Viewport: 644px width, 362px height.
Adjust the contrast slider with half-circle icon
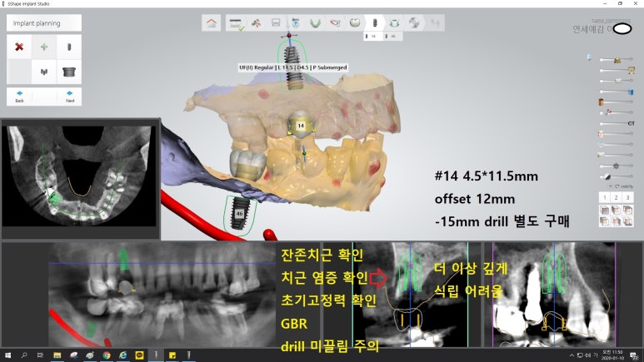[616, 177]
